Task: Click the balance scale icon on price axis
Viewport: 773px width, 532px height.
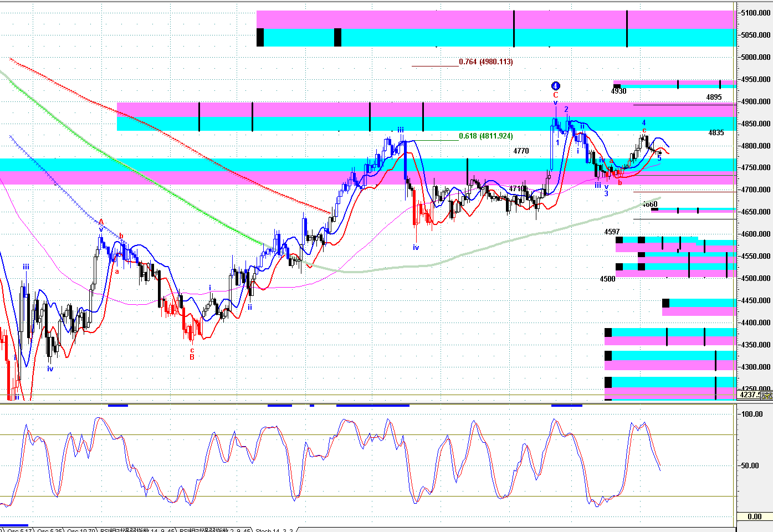Action: pyautogui.click(x=767, y=395)
